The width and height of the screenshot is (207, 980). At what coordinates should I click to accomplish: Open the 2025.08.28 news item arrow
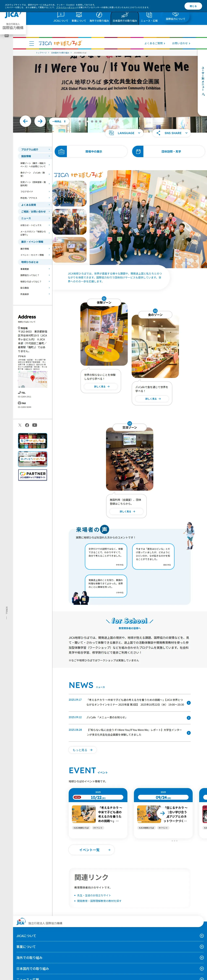189,733
